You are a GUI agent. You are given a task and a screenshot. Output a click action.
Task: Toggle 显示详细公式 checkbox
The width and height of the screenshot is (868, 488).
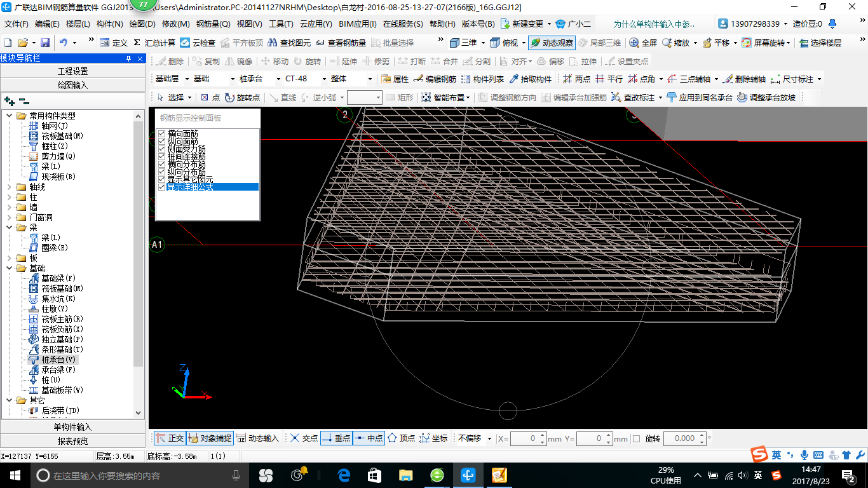161,187
